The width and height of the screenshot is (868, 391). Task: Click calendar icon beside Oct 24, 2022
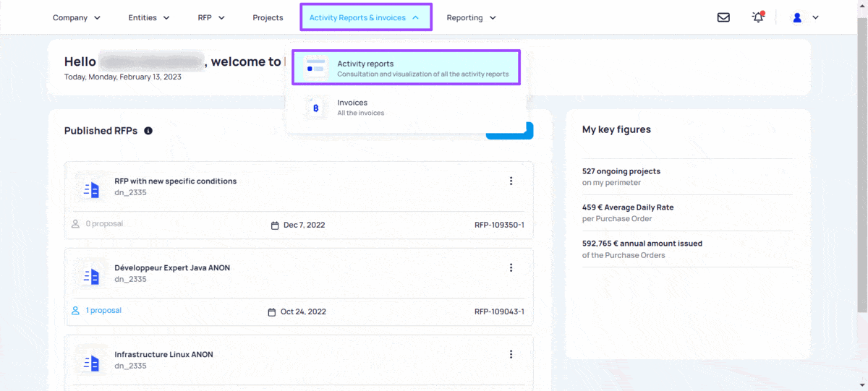coord(272,312)
